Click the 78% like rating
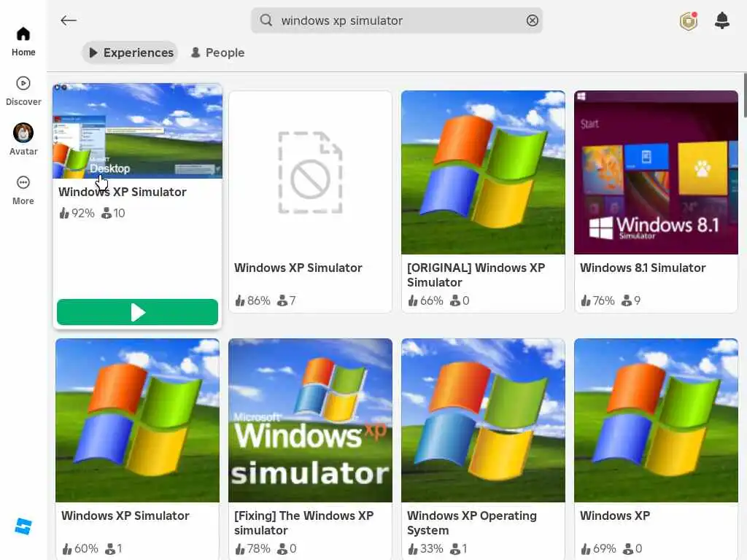The width and height of the screenshot is (747, 560). tap(252, 548)
